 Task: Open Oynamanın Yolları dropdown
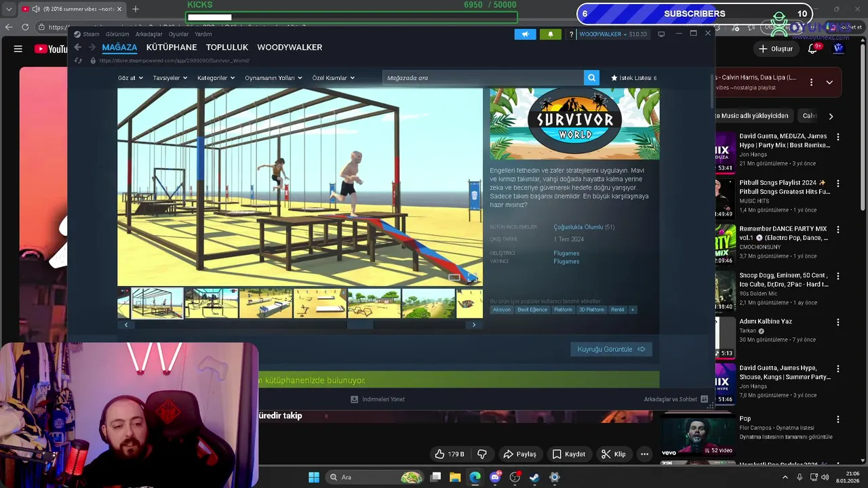click(273, 78)
